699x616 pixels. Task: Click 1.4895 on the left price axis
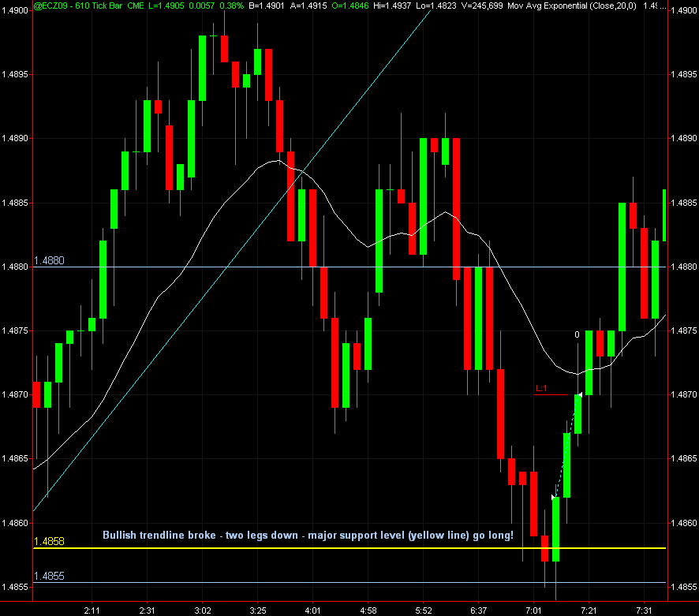(15, 74)
